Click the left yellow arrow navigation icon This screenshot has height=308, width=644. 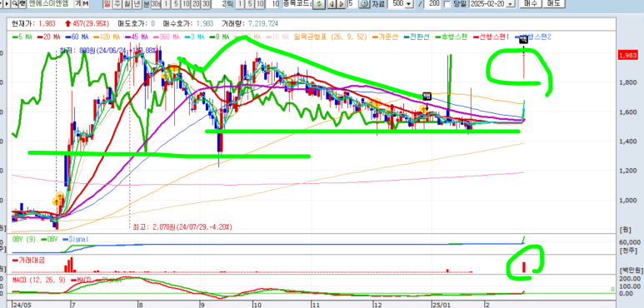pyautogui.click(x=332, y=3)
